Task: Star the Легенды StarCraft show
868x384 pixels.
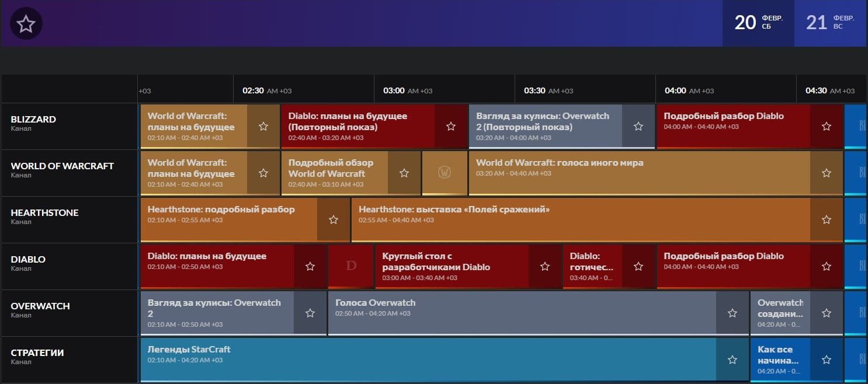Action: click(x=732, y=359)
